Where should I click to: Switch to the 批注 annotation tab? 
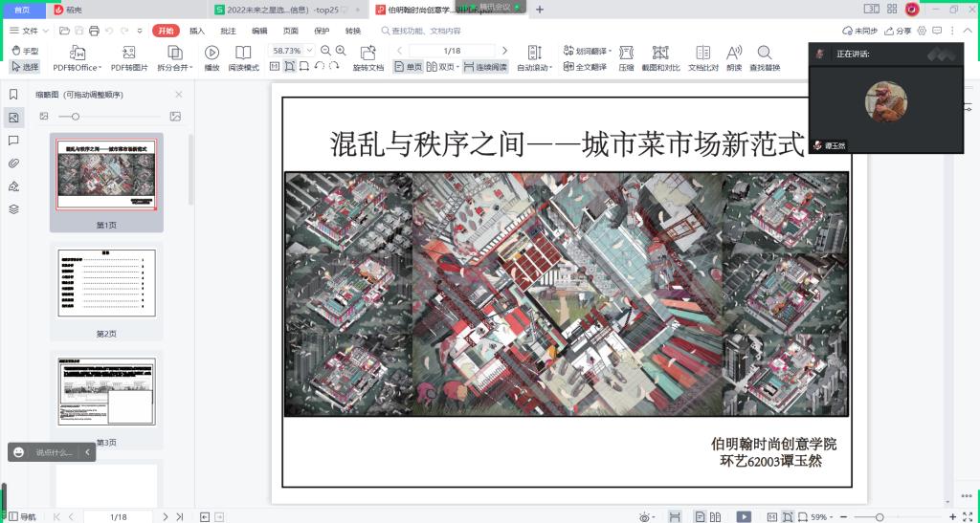click(228, 31)
